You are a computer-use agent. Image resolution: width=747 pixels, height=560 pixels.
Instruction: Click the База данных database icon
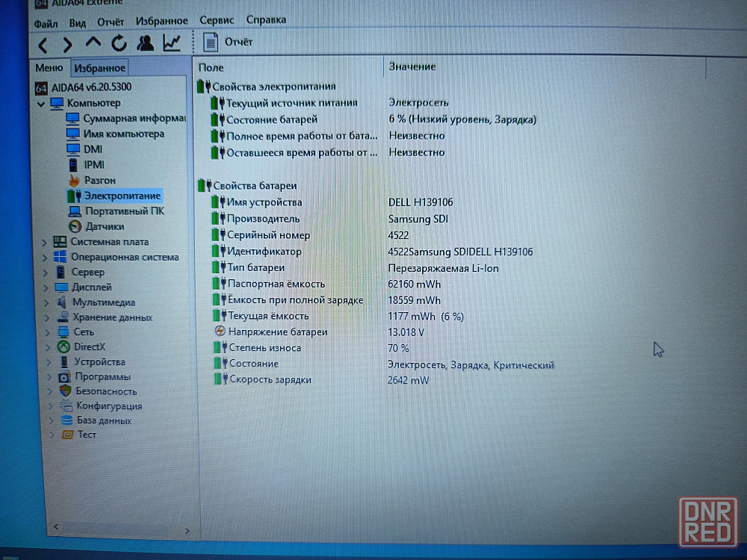coord(66,420)
